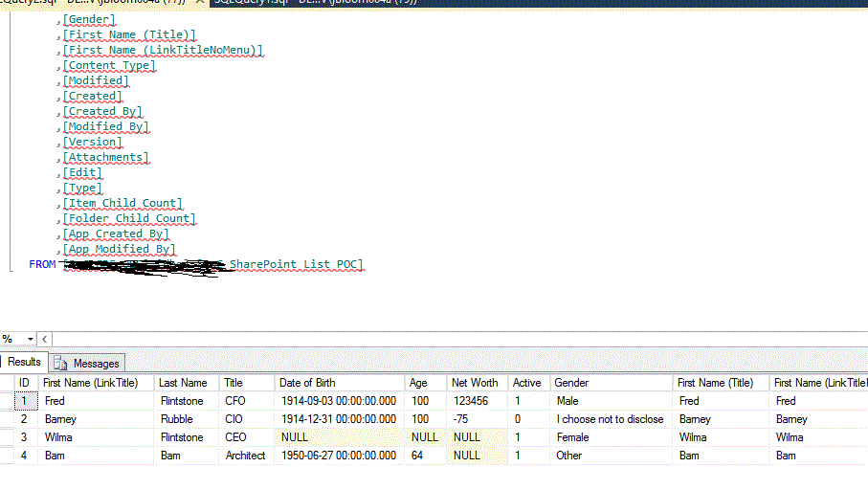
Task: Click 'I choose not to disclose' cell
Action: (612, 419)
